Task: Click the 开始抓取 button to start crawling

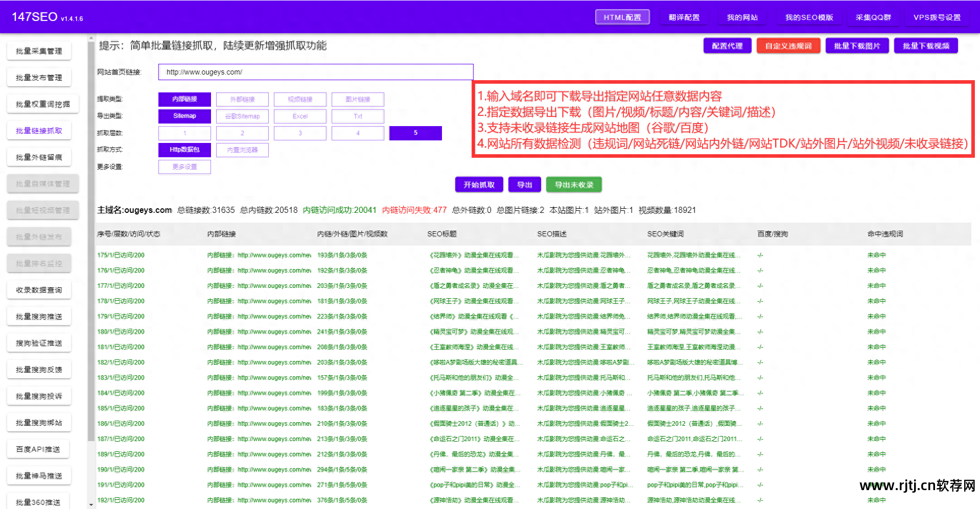Action: click(478, 184)
